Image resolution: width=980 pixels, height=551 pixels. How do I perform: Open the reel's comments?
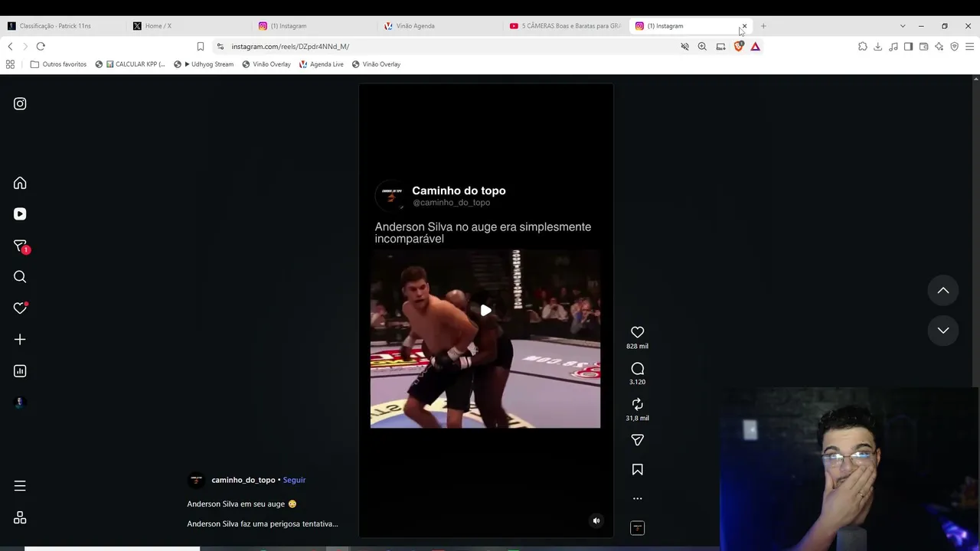pyautogui.click(x=637, y=369)
